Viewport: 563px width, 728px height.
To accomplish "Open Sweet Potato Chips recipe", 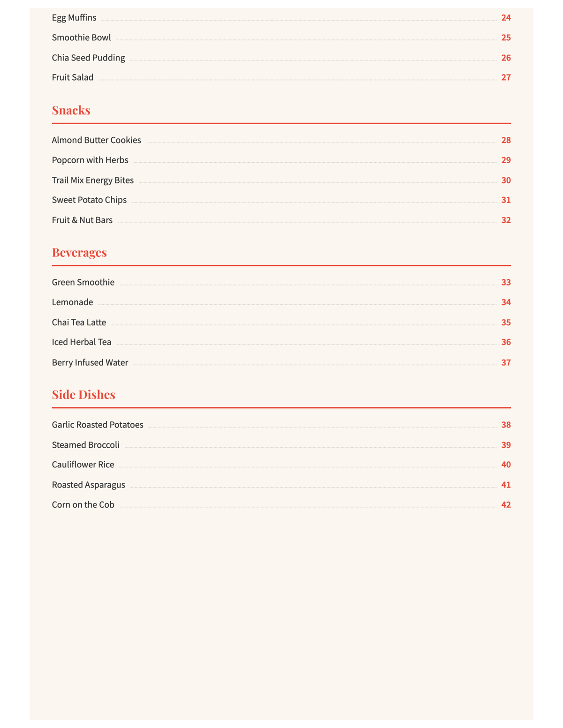I will 281,200.
